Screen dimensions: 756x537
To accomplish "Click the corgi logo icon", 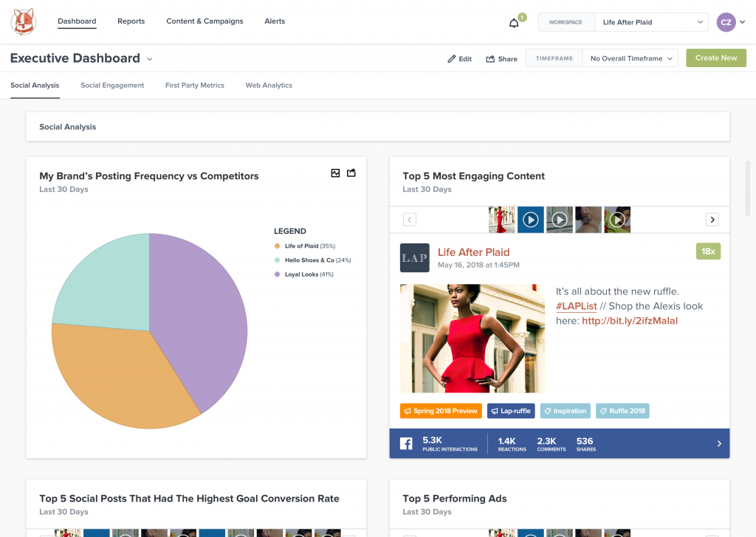I will 24,21.
